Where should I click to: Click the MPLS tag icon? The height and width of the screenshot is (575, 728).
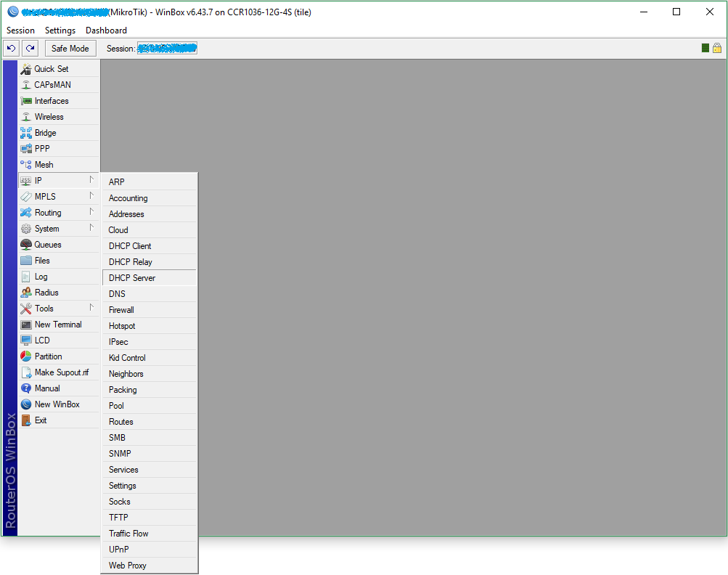point(26,197)
